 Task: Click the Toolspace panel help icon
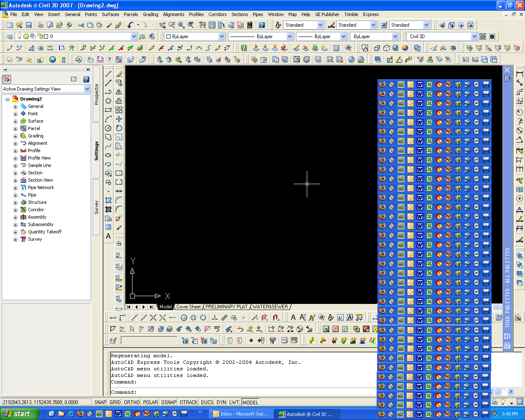point(86,79)
